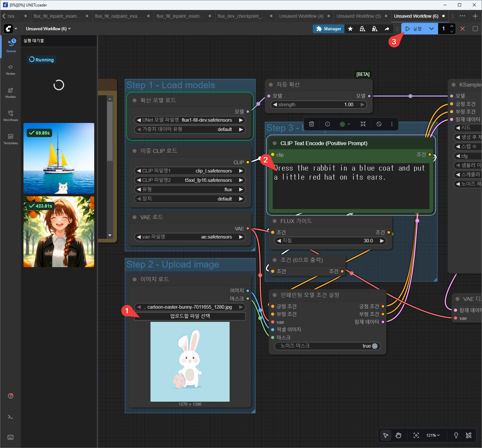Open the Queue sidebar panel
482x448 pixels.
(x=11, y=46)
